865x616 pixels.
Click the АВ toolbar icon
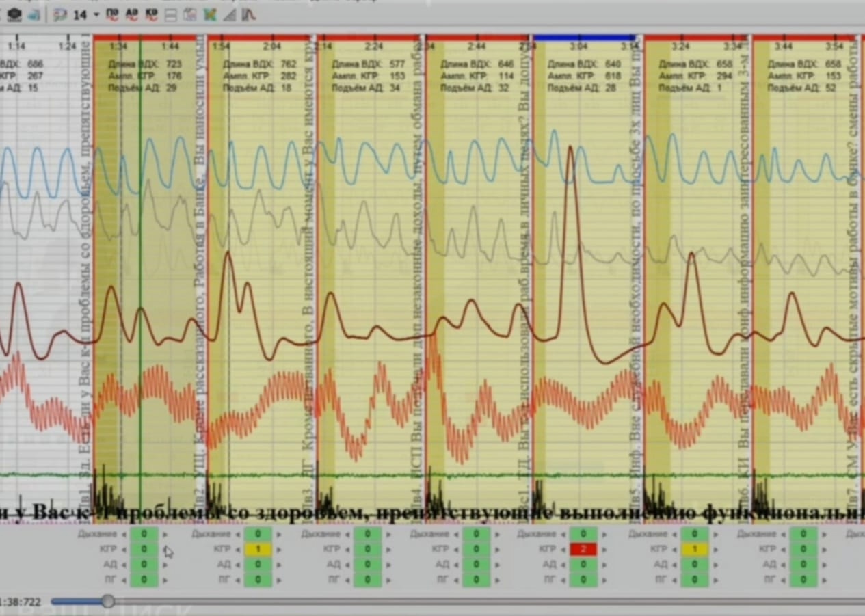pos(132,14)
